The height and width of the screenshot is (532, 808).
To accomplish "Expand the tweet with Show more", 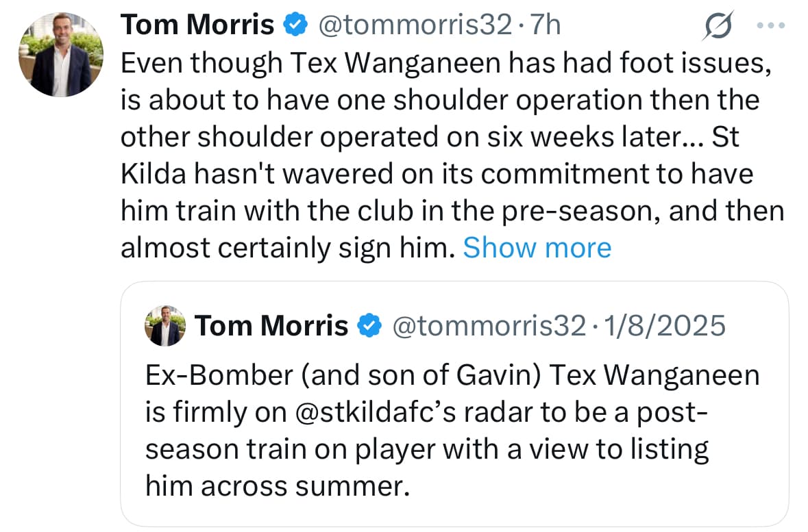I will [x=537, y=248].
